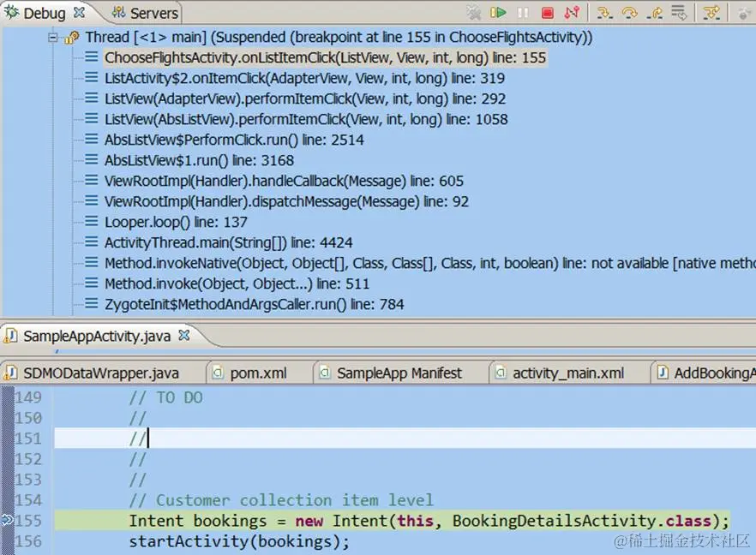This screenshot has height=555, width=756.
Task: Click the activity_main.xml file icon
Action: click(x=501, y=373)
